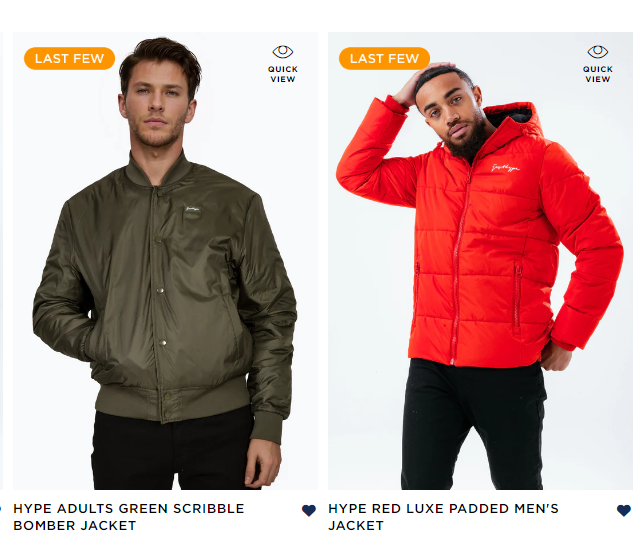View the green bomber jacket product photo
The width and height of the screenshot is (642, 545).
165,261
